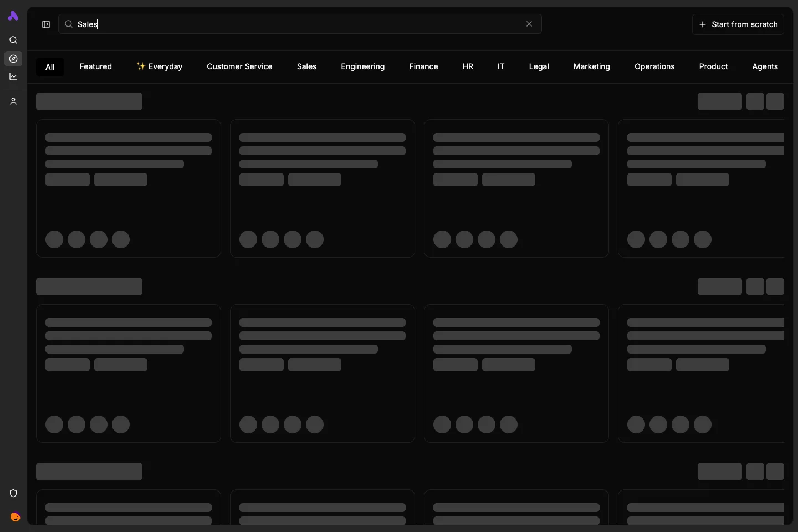Select the compass explore sidebar icon

[x=13, y=59]
